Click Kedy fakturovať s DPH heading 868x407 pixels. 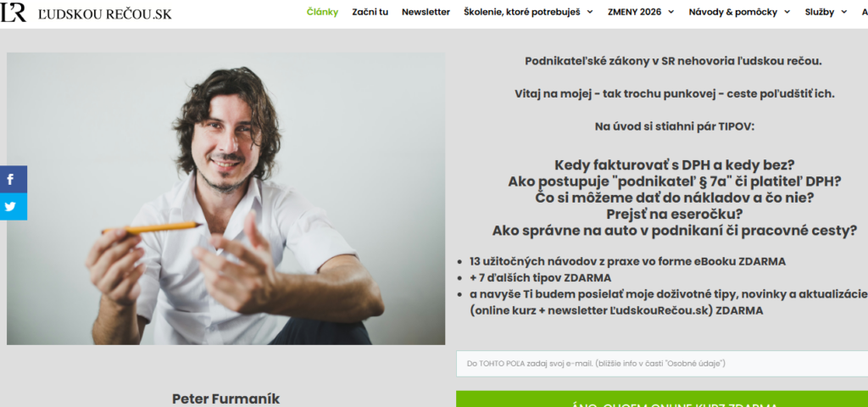point(674,165)
